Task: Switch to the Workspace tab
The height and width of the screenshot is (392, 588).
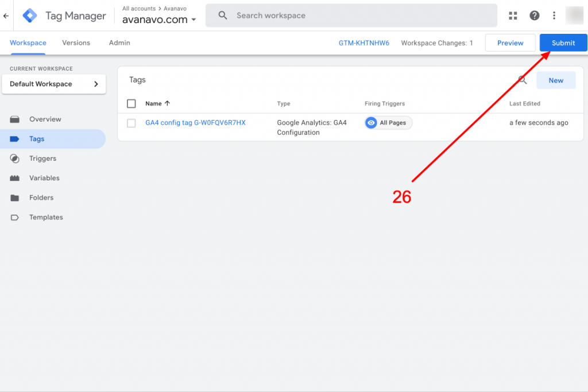Action: click(x=28, y=42)
